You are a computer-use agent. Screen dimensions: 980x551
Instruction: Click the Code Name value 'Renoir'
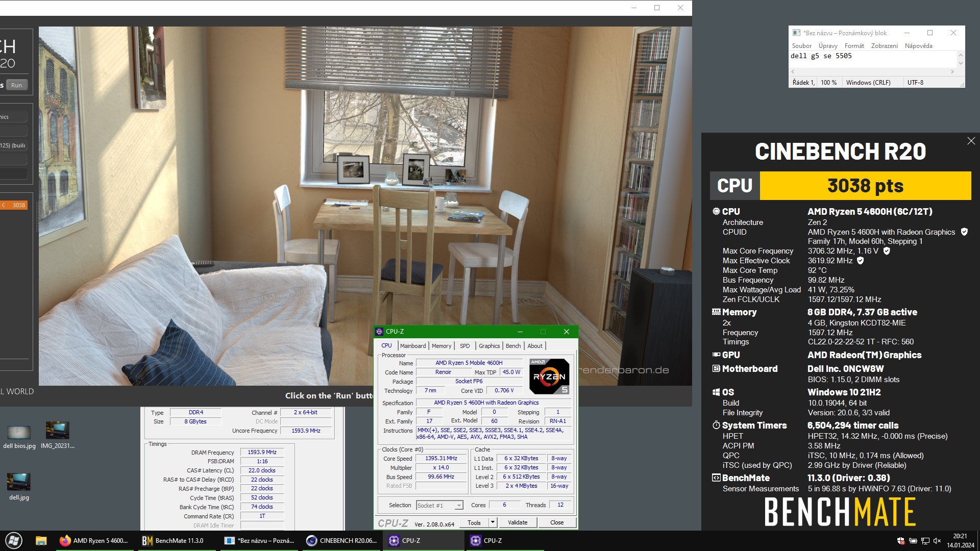coord(443,372)
